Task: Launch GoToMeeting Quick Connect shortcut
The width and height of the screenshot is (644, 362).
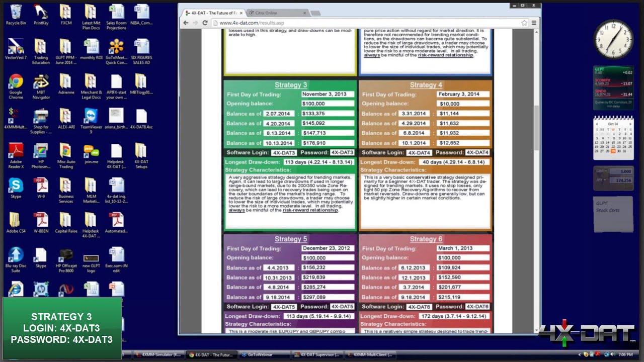Action: (116, 51)
